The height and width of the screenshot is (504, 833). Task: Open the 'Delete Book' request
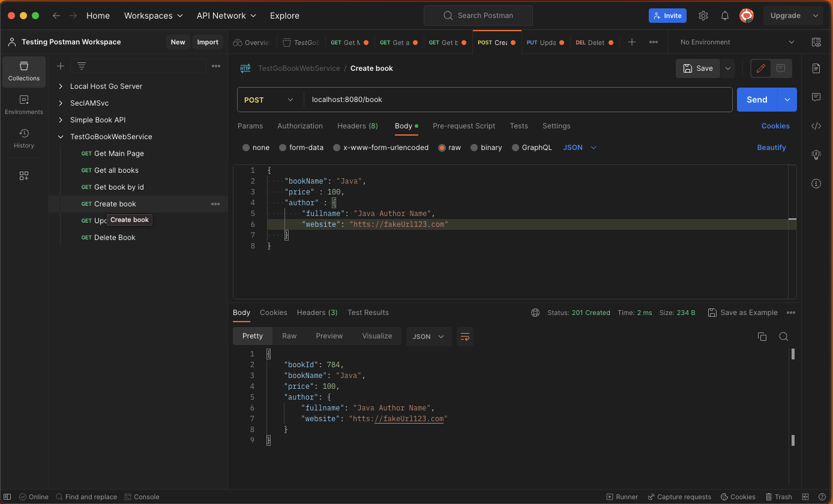coord(115,238)
